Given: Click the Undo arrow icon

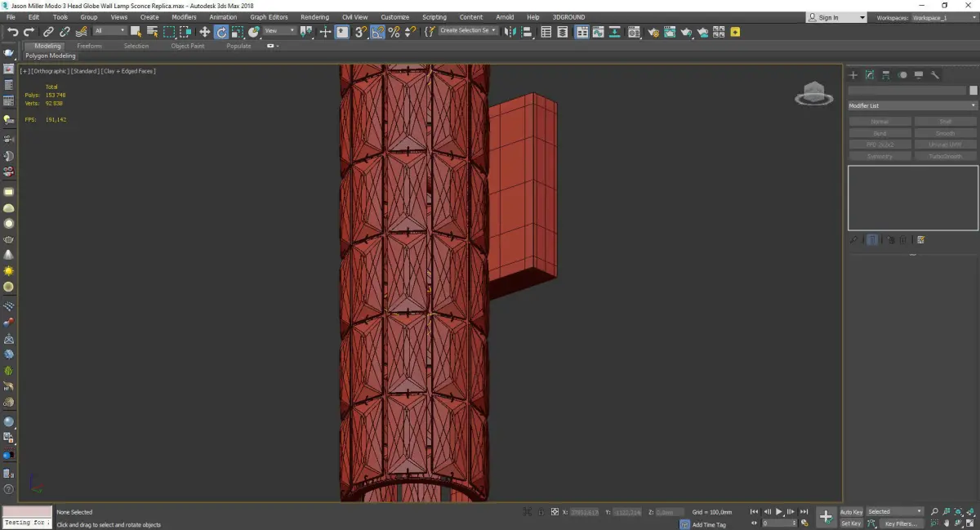Looking at the screenshot, I should click(x=13, y=32).
